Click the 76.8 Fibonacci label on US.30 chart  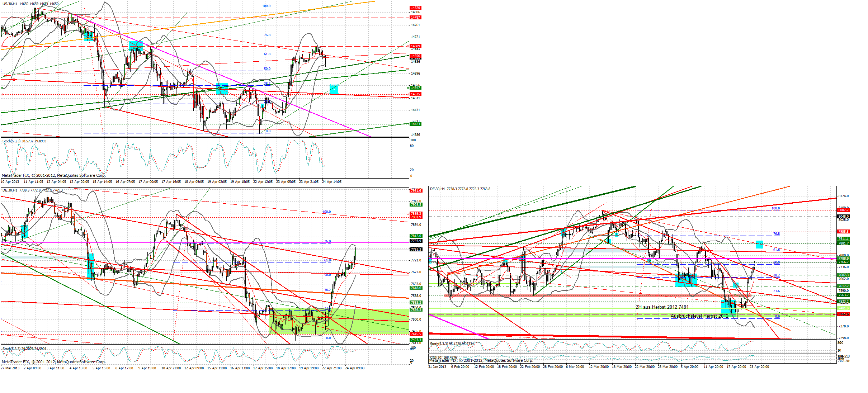click(267, 35)
